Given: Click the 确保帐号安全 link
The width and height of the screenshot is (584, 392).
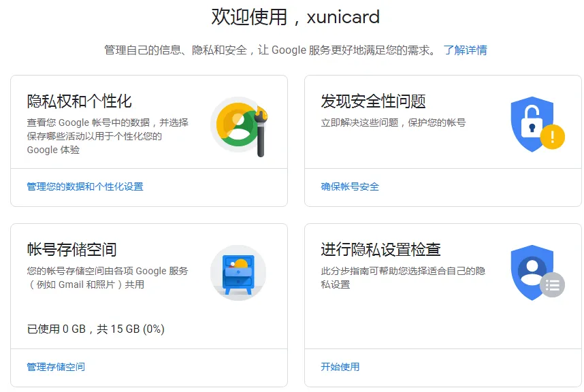Looking at the screenshot, I should [x=350, y=186].
